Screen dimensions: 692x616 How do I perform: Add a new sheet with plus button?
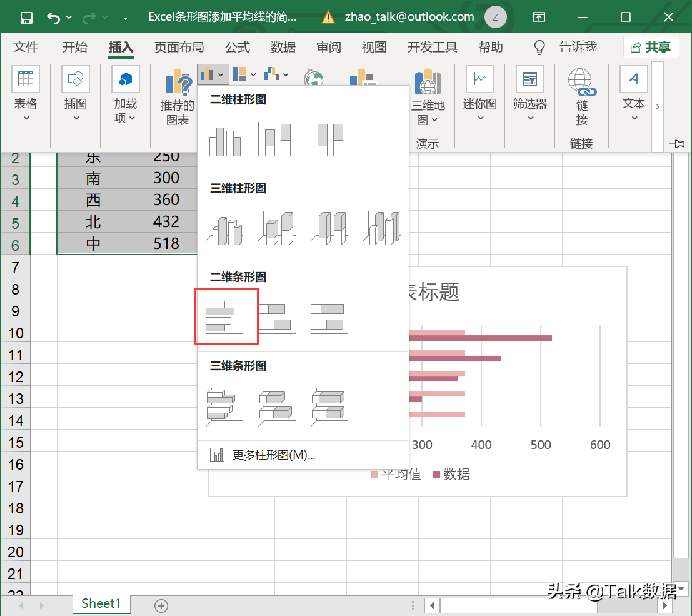click(x=161, y=605)
